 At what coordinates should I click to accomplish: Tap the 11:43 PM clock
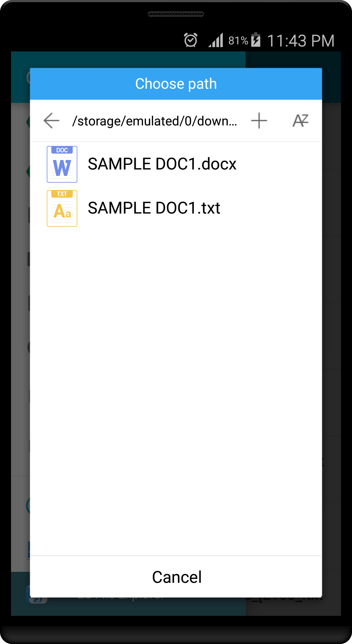(x=301, y=41)
